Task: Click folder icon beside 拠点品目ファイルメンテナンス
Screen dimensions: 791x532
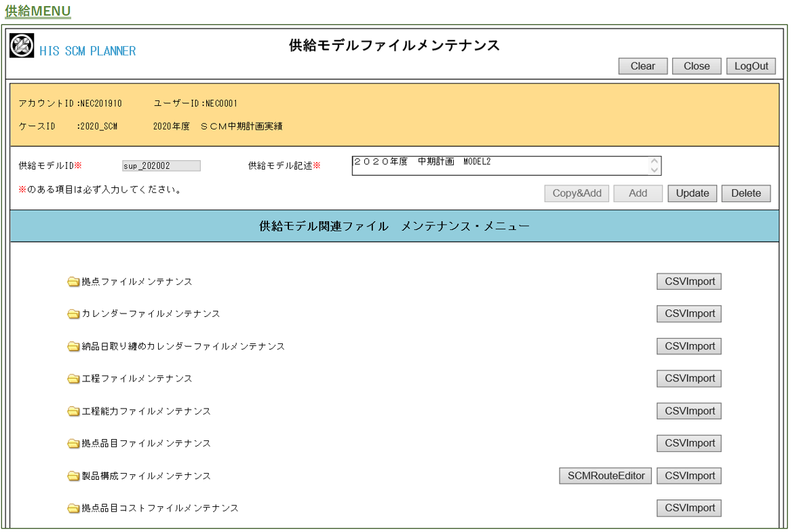Action: (x=73, y=444)
